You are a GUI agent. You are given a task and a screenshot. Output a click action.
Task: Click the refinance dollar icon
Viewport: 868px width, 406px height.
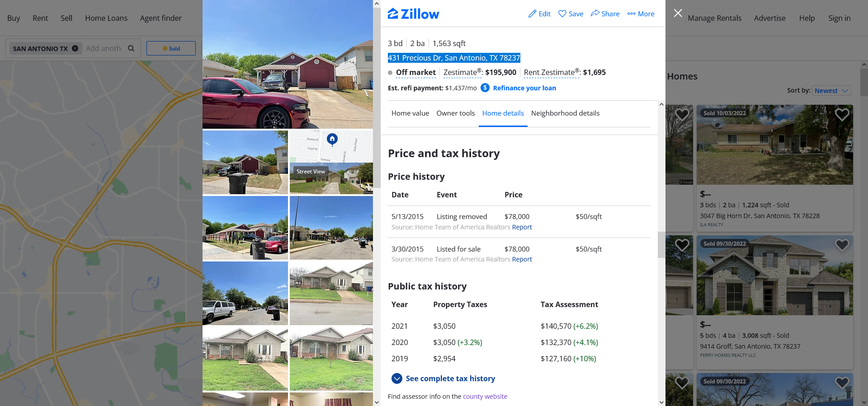485,88
